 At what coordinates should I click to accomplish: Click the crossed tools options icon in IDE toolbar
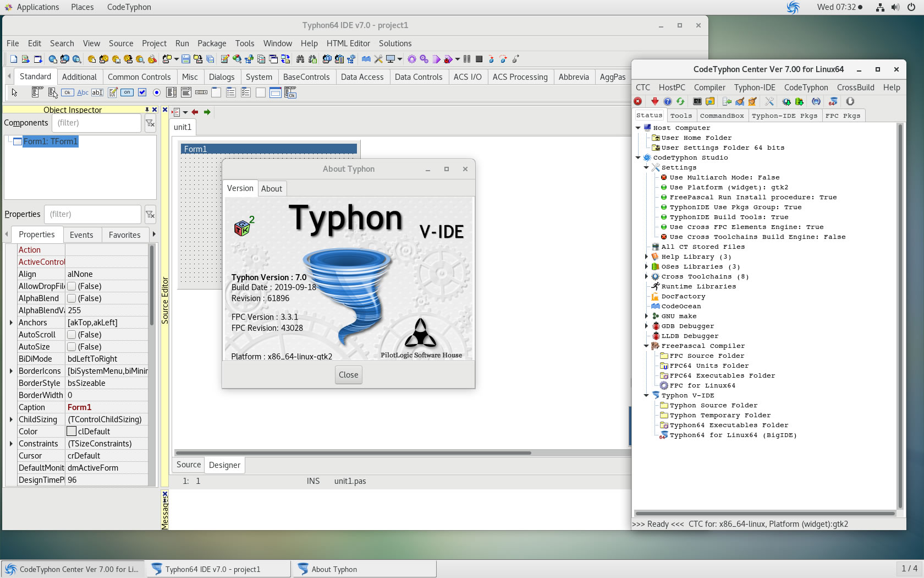[x=378, y=59]
